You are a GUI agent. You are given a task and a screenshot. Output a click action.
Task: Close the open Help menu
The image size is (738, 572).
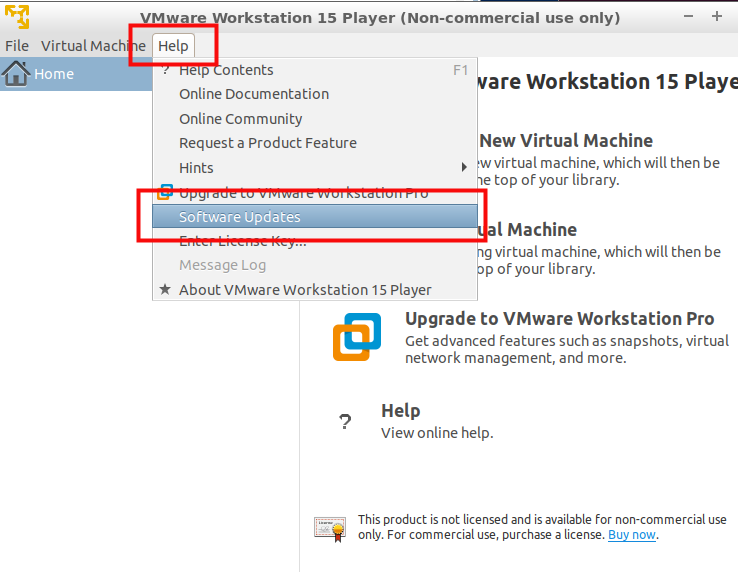[x=173, y=46]
